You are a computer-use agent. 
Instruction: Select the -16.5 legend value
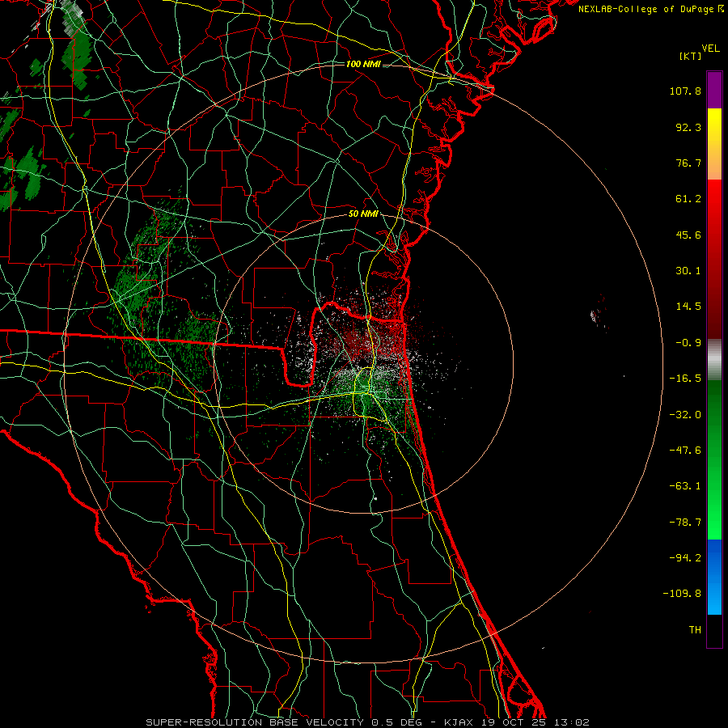[685, 379]
